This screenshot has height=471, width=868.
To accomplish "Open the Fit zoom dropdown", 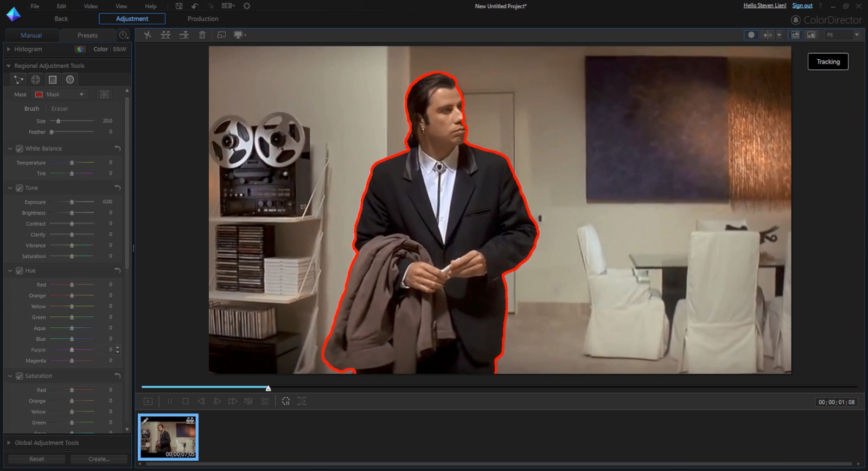I will point(843,35).
